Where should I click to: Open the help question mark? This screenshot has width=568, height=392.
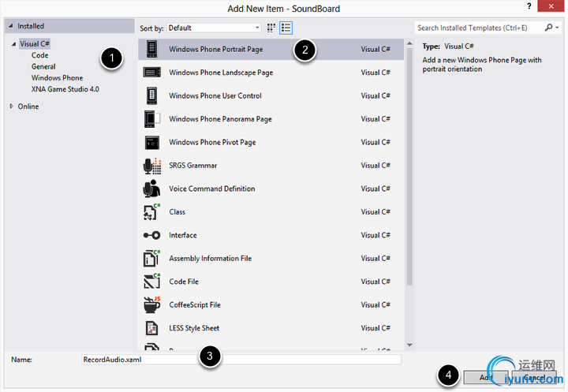(x=529, y=6)
